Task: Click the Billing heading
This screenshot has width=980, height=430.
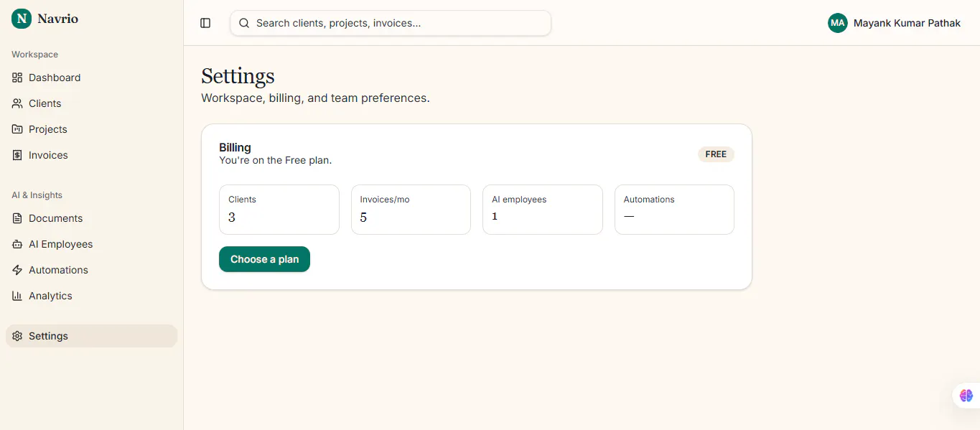Action: pyautogui.click(x=235, y=147)
